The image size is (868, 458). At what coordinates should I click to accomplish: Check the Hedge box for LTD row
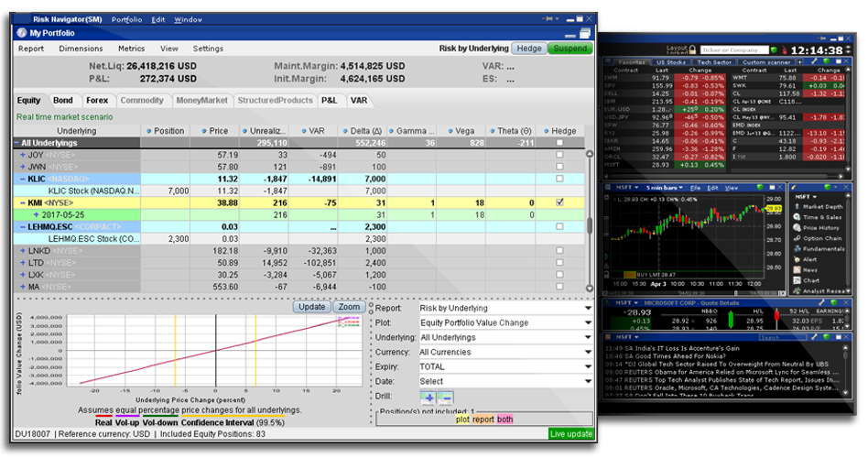click(x=559, y=263)
